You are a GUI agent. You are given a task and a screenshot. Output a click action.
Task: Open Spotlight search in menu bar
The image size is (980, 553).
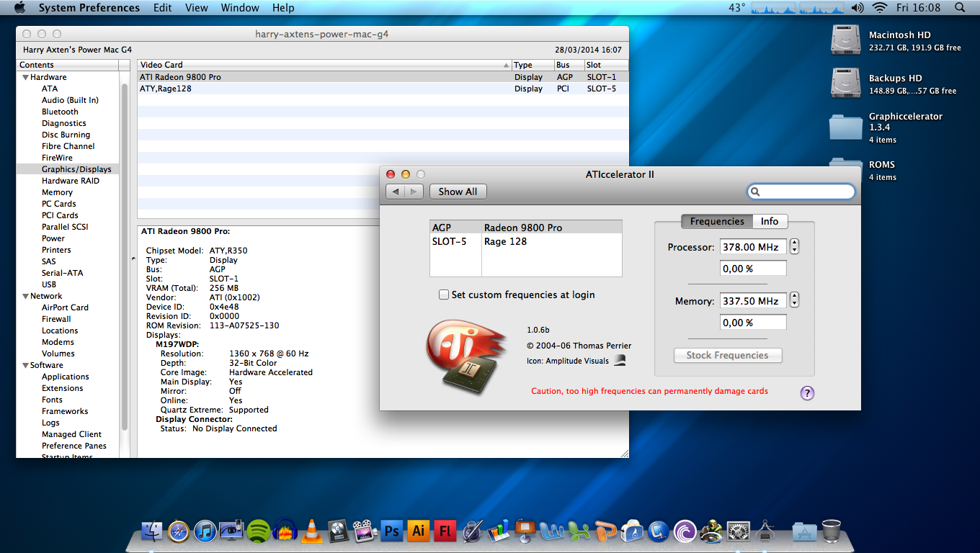click(x=960, y=8)
